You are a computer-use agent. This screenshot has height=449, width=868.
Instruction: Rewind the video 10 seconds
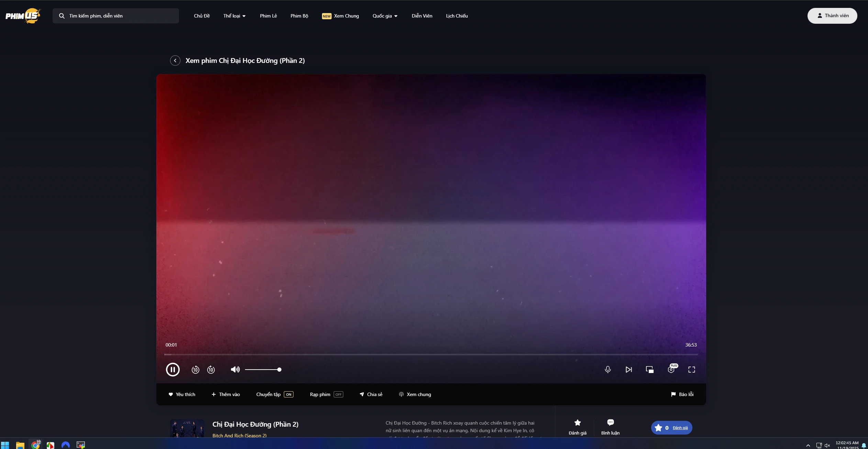click(x=195, y=370)
